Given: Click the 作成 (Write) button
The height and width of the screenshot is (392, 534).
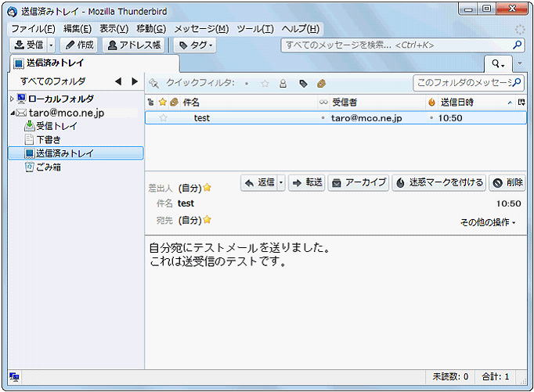Looking at the screenshot, I should (79, 45).
